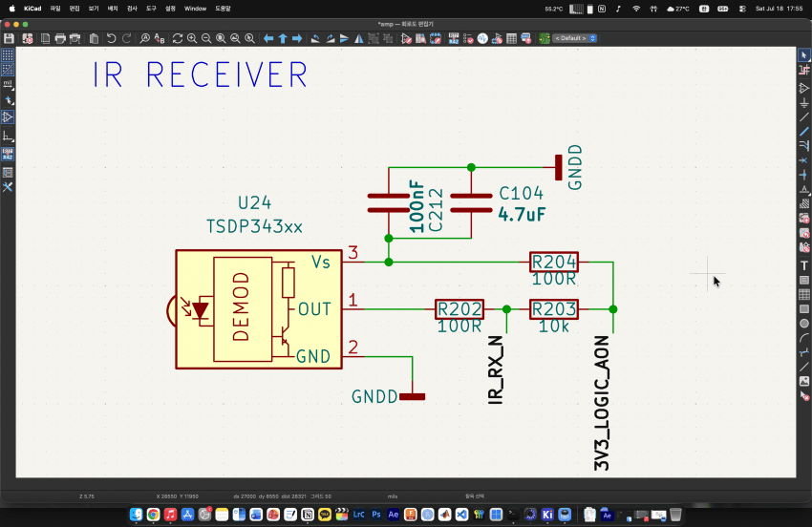The width and height of the screenshot is (812, 527).
Task: Select the Draw Rectangle tool
Action: pos(804,309)
